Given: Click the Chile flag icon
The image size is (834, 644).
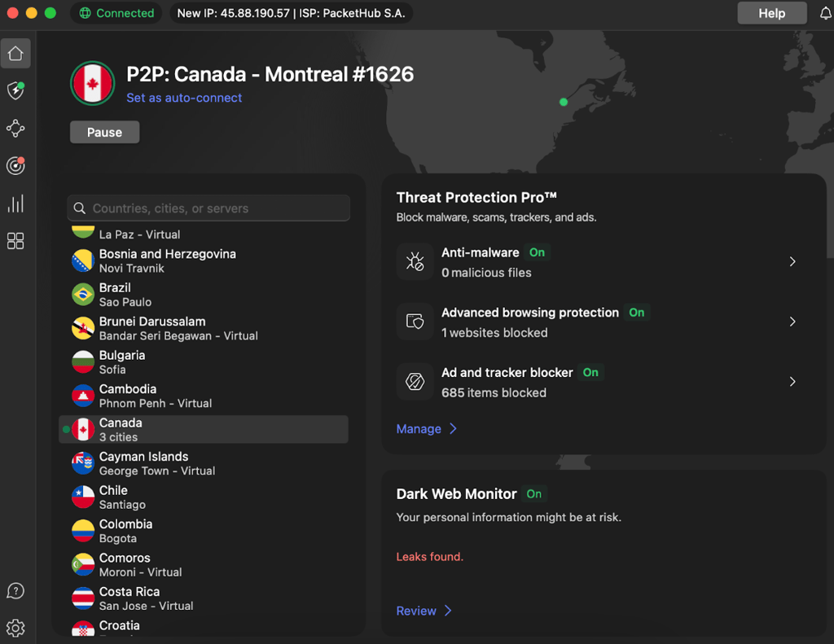Looking at the screenshot, I should [x=83, y=497].
